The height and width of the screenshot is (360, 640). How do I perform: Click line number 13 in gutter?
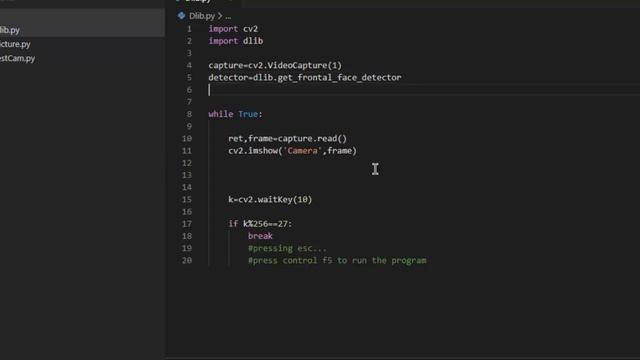click(x=187, y=175)
